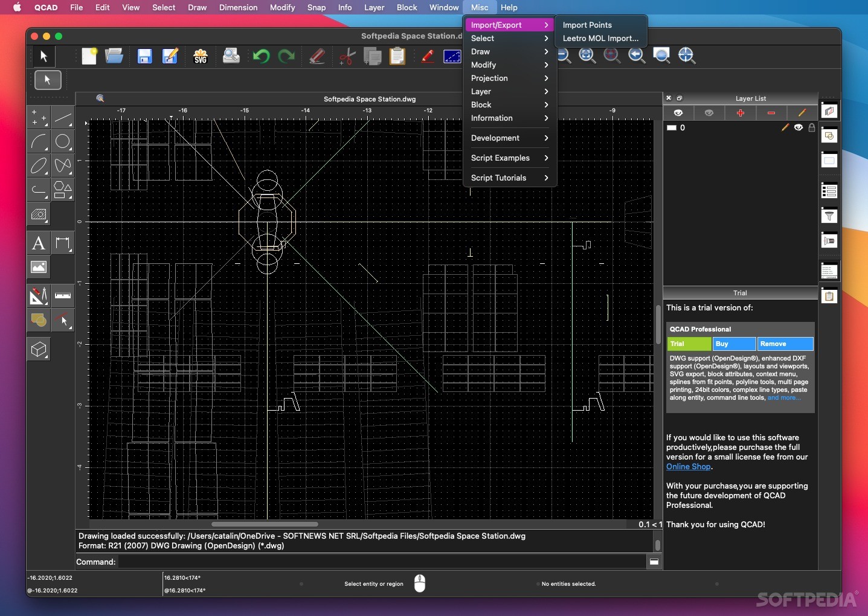This screenshot has width=868, height=616.
Task: Expand the Script Examples submenu
Action: coord(509,158)
